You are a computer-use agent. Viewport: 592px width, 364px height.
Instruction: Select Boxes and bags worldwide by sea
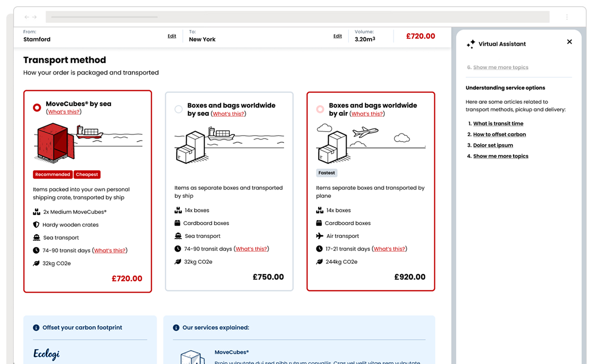click(x=179, y=109)
